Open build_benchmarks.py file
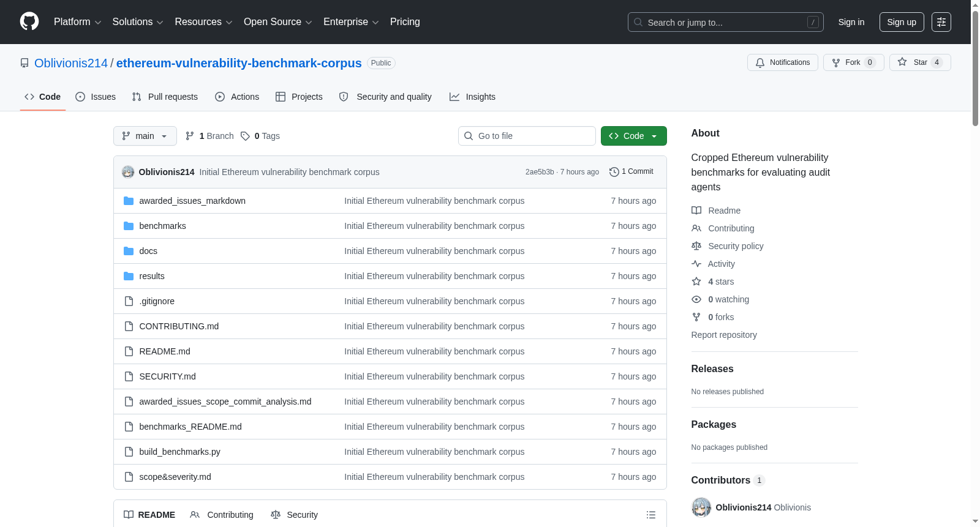 179,452
